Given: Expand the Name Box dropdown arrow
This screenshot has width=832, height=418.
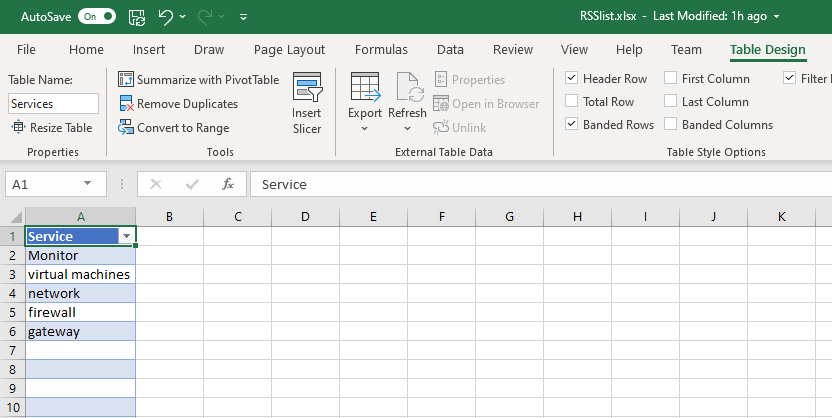Looking at the screenshot, I should point(88,184).
